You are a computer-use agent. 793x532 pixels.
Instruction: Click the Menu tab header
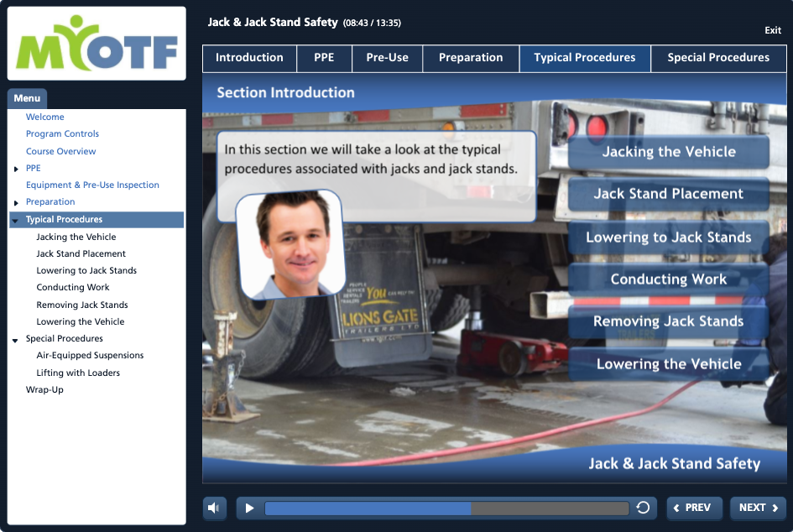[28, 98]
